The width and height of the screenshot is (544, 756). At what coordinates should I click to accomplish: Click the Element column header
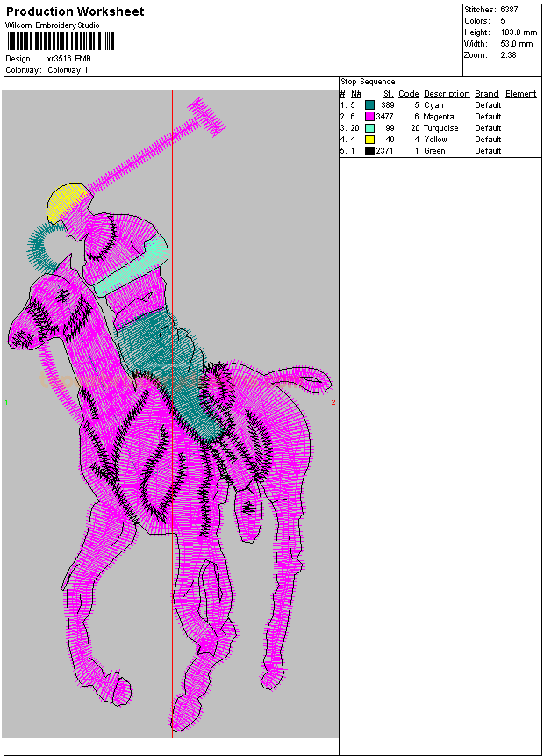click(521, 94)
